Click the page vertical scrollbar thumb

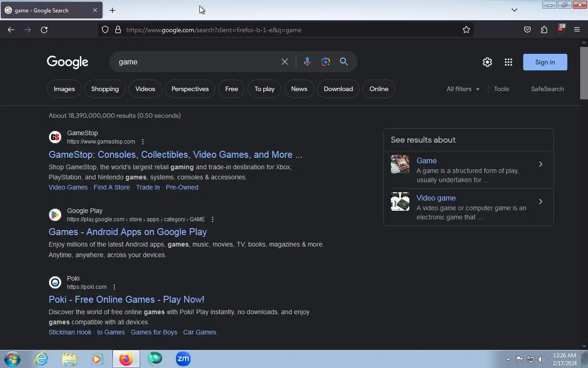click(x=584, y=73)
